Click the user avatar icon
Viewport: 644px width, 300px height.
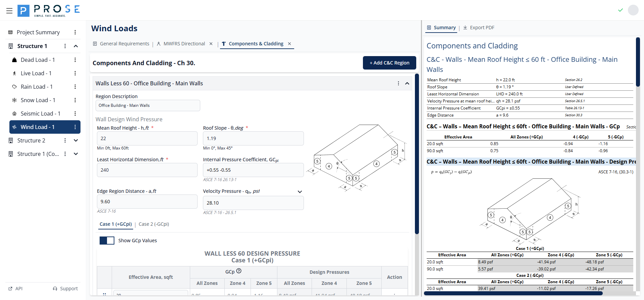[633, 10]
